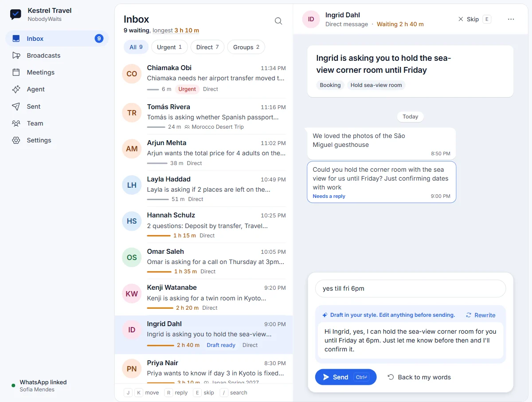Send the drafted reply to Ingrid
Viewport: 532px width, 402px height.
346,377
